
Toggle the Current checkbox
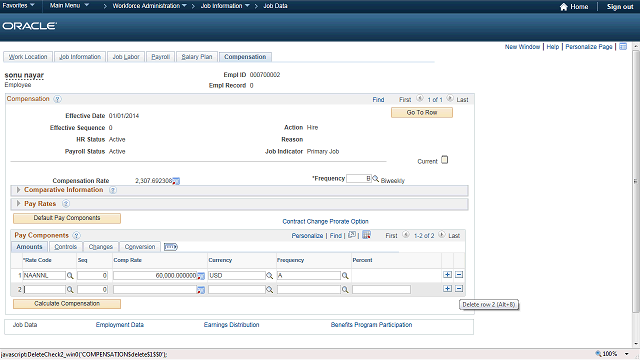pos(444,160)
